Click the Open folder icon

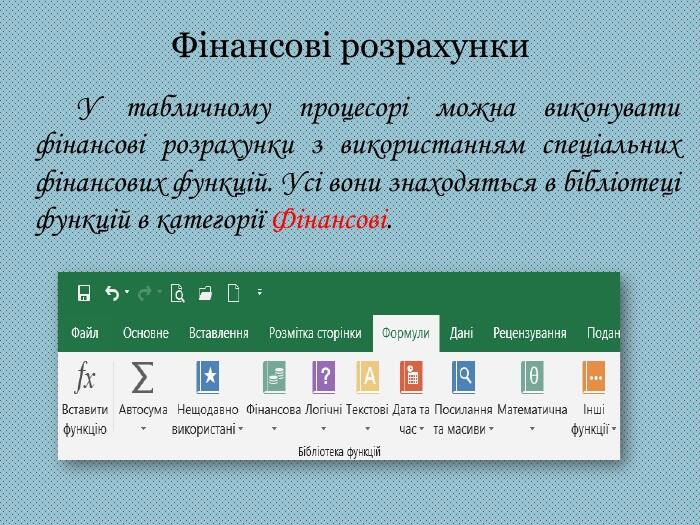point(205,294)
